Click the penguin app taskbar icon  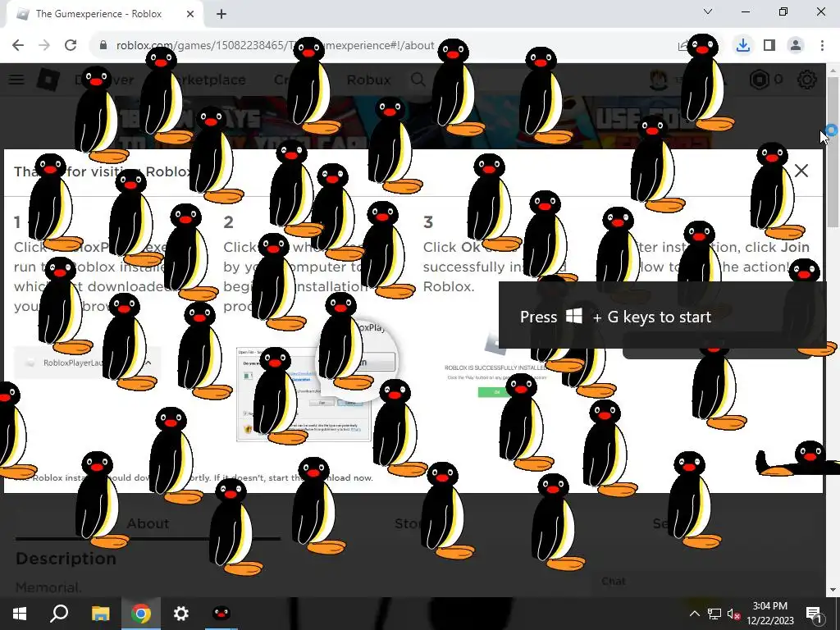tap(221, 614)
